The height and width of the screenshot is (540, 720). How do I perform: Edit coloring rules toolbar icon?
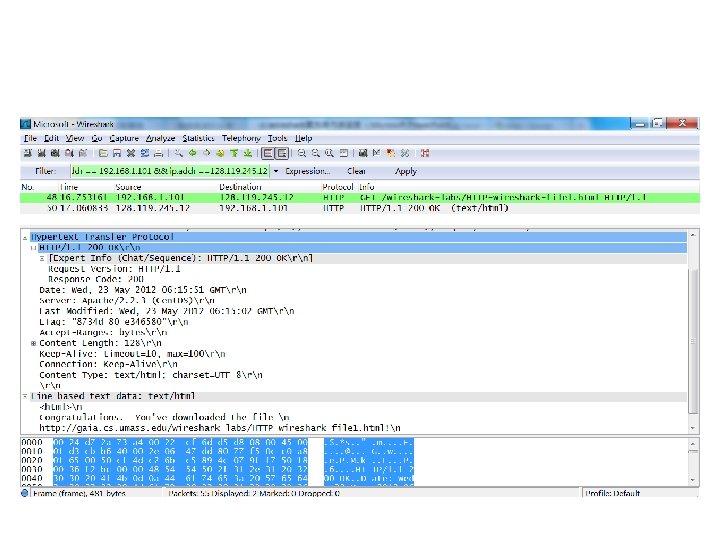pyautogui.click(x=391, y=153)
